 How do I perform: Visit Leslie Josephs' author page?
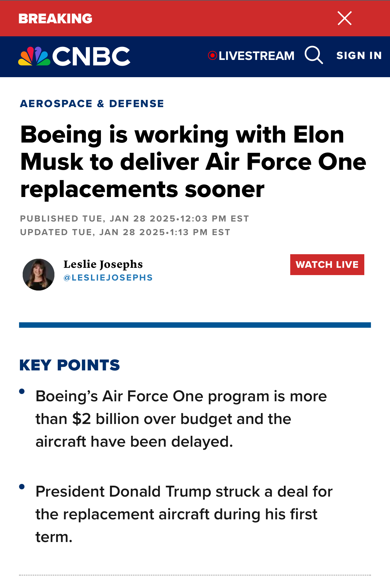coord(103,264)
